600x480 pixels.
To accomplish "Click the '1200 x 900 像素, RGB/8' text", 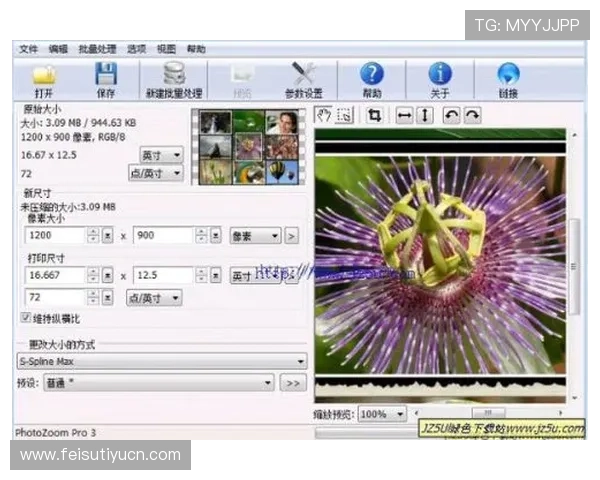I will click(x=73, y=137).
